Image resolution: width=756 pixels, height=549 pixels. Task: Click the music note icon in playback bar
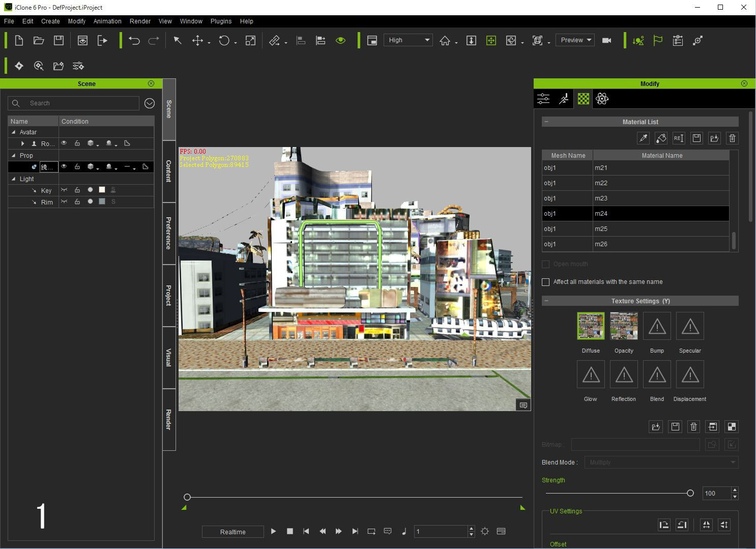tap(404, 532)
